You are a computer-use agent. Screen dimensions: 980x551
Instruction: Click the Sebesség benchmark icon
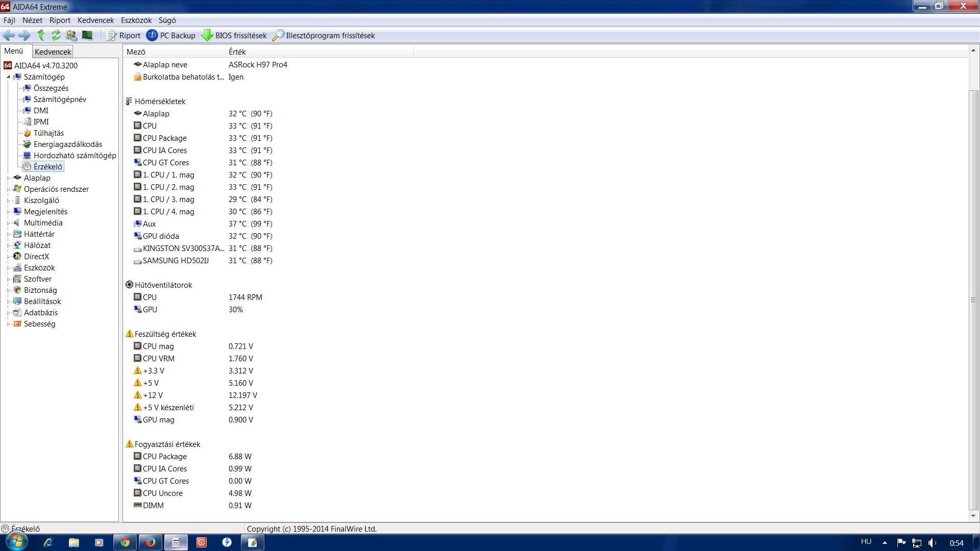coord(17,324)
